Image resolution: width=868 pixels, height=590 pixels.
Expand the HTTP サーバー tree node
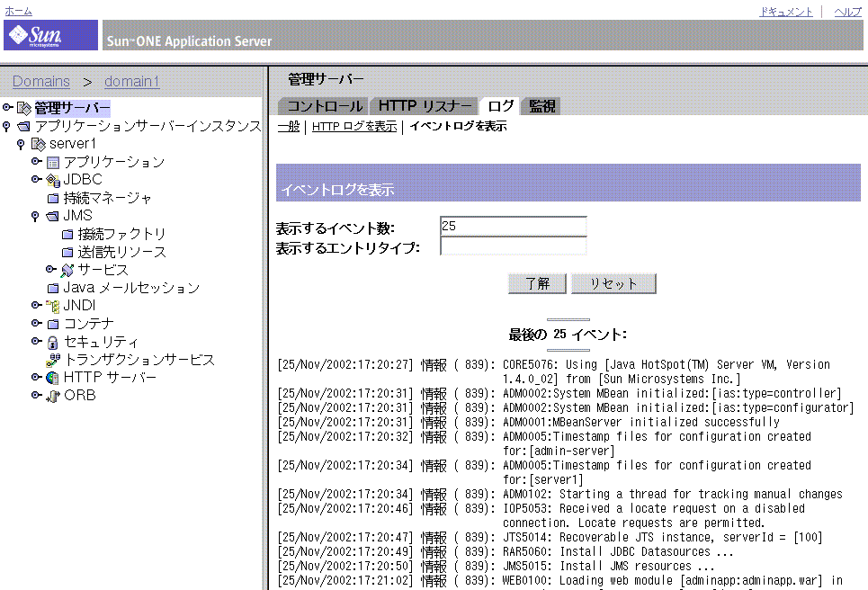37,377
